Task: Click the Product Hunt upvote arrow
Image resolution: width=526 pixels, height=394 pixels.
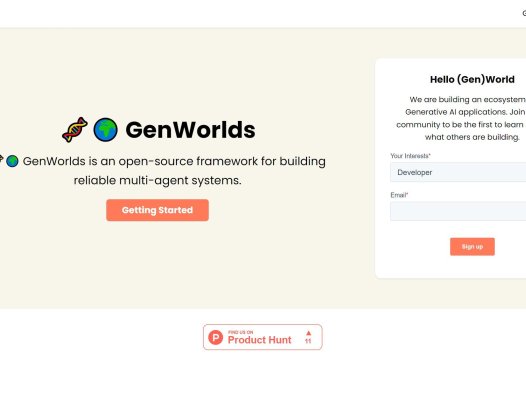Action: click(x=308, y=333)
